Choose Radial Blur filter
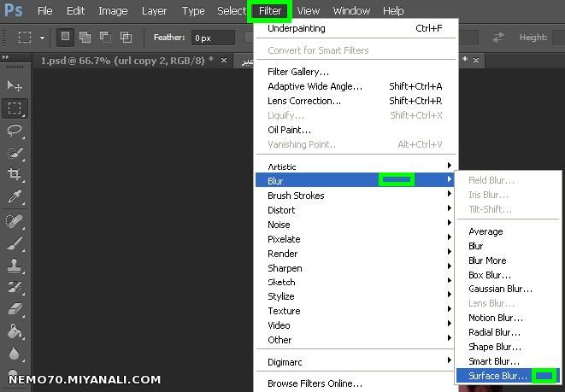 [x=508, y=332]
